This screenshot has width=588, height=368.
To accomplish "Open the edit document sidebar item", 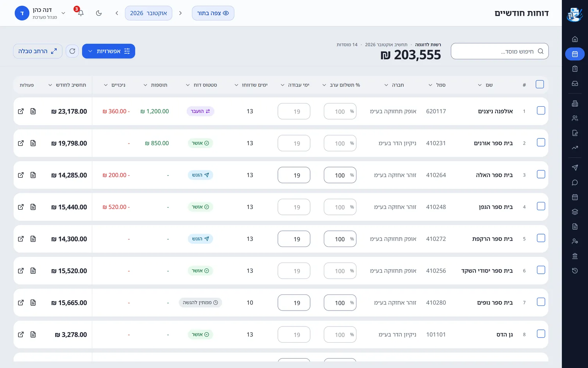I will tap(575, 133).
